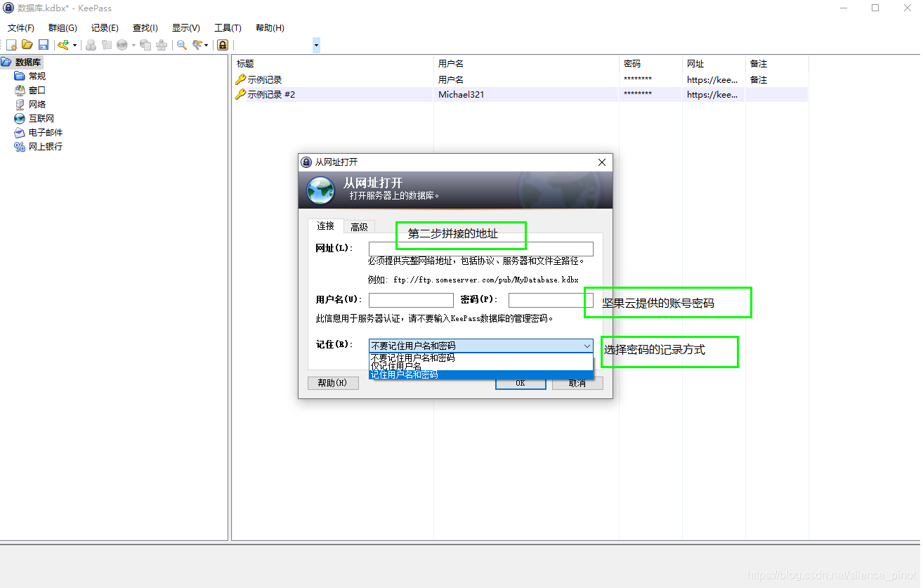The width and height of the screenshot is (923, 588).
Task: Open the quick search box dropdown arrow
Action: coord(316,45)
